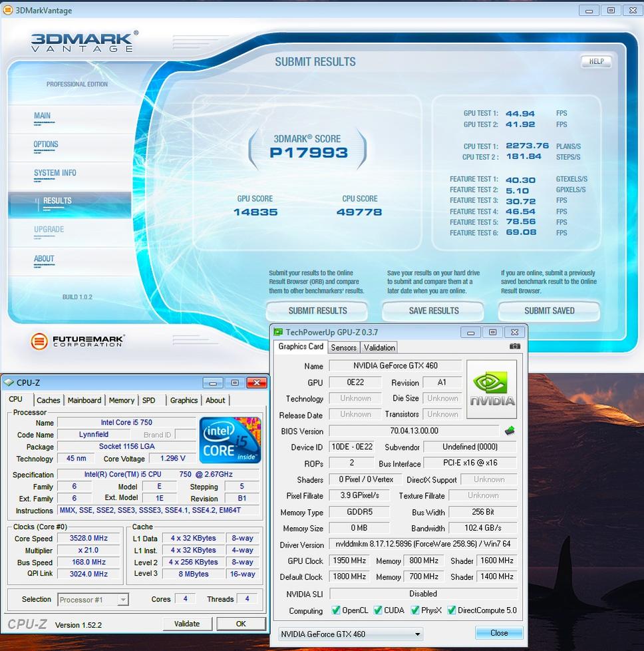Open the Caches tab in CPU-Z
The image size is (644, 651).
pyautogui.click(x=48, y=400)
